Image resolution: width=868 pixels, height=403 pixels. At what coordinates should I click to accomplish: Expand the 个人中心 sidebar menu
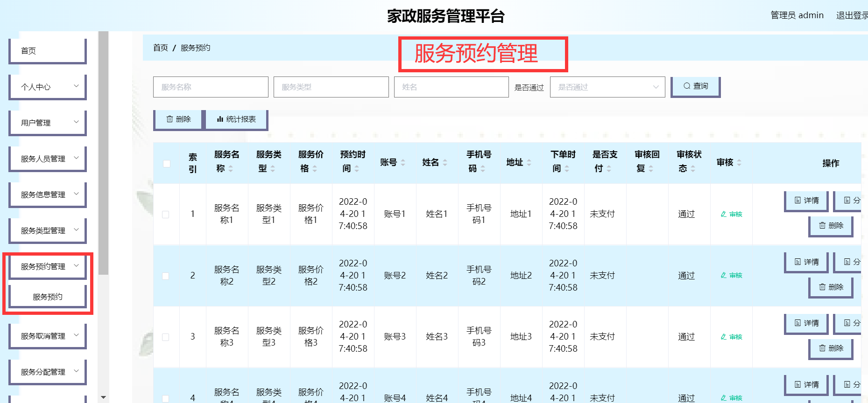click(48, 87)
